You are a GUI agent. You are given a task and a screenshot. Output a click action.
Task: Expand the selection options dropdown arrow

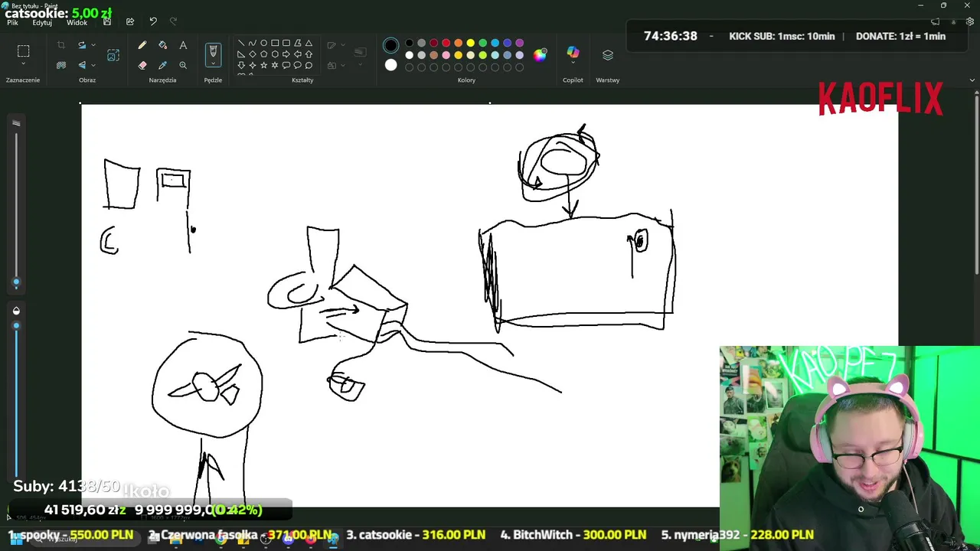click(x=23, y=65)
